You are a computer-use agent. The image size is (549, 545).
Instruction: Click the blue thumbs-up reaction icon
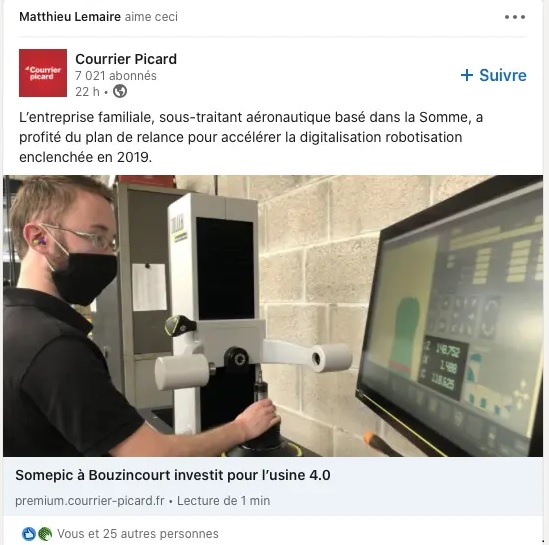(29, 534)
